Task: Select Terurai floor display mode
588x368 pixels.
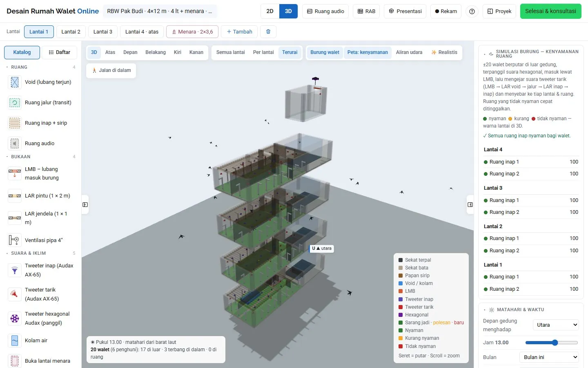Action: pos(290,52)
